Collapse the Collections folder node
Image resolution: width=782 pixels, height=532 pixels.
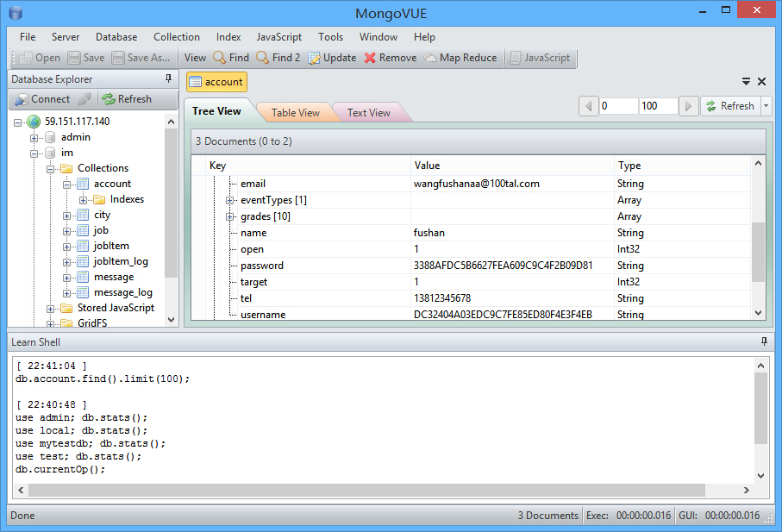point(50,169)
